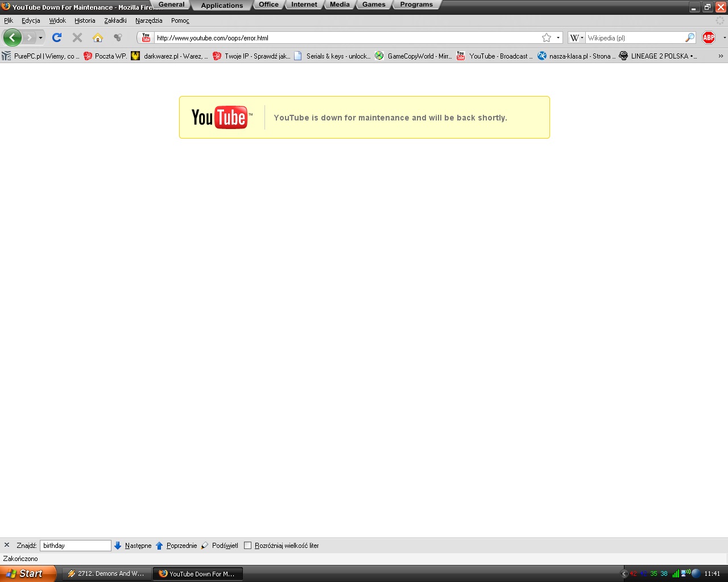This screenshot has width=728, height=582.
Task: Reload the page with the refresh icon
Action: [56, 38]
